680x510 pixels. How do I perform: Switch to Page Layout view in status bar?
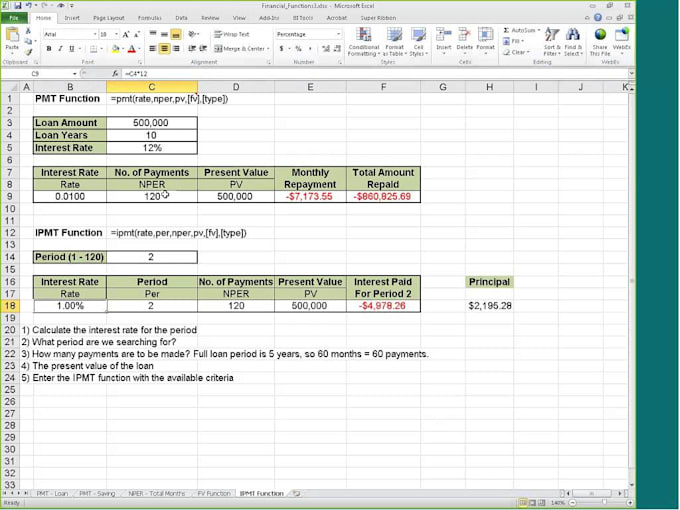coord(532,503)
